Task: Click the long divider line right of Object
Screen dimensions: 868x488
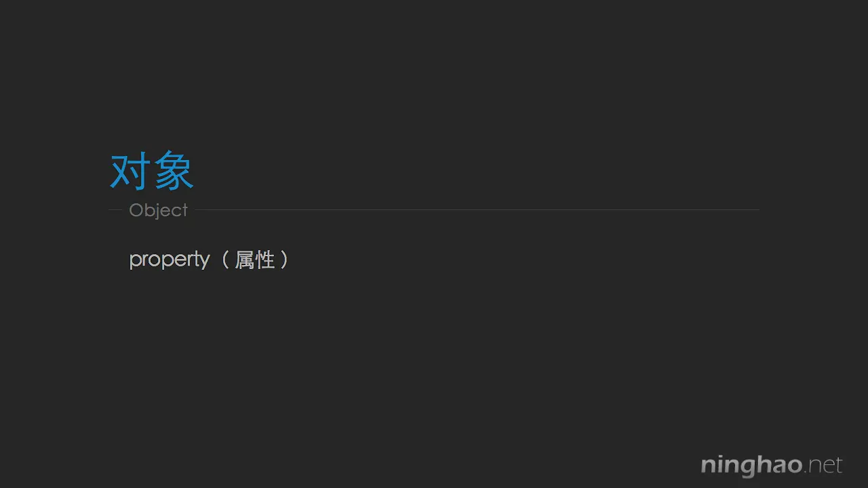Action: tap(477, 210)
